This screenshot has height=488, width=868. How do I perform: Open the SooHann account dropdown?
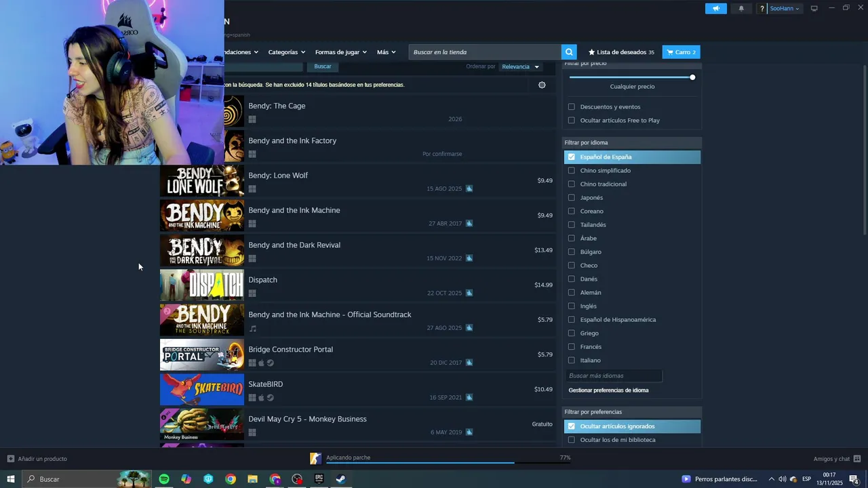click(x=785, y=9)
